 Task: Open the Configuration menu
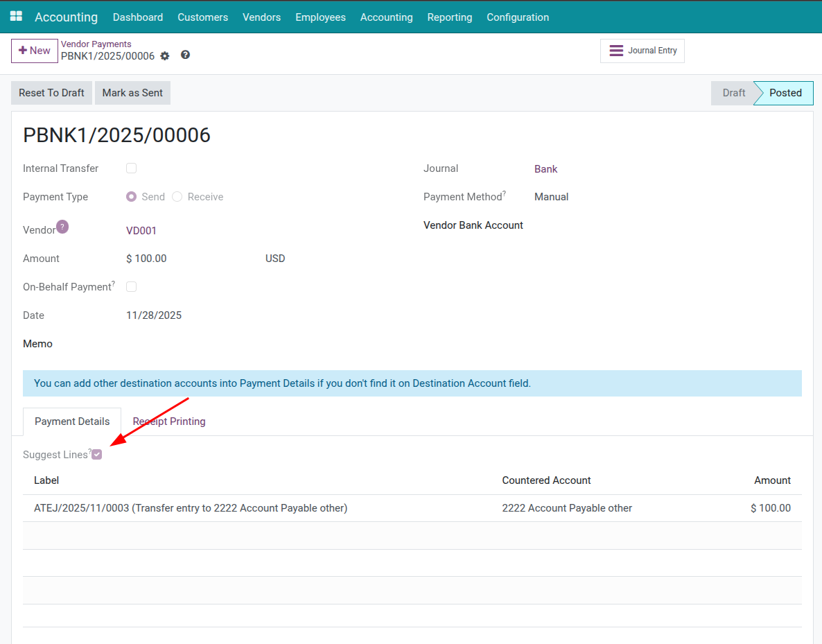[517, 17]
